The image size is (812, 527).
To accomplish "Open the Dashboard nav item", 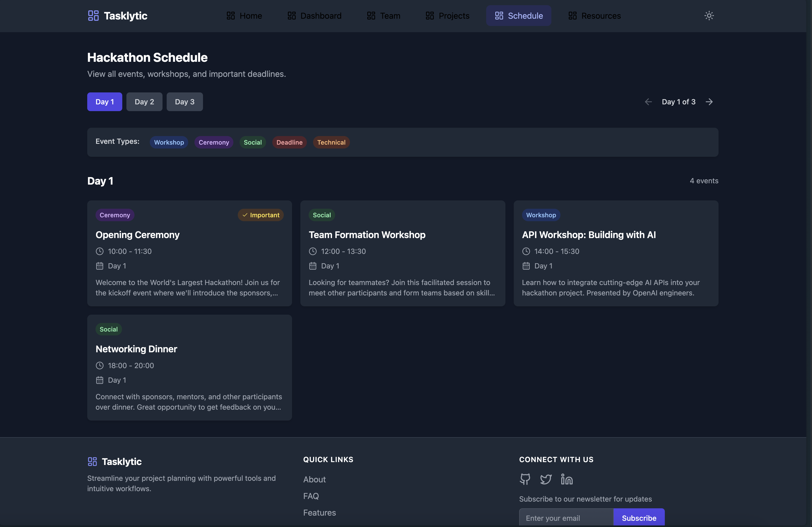I will point(314,16).
